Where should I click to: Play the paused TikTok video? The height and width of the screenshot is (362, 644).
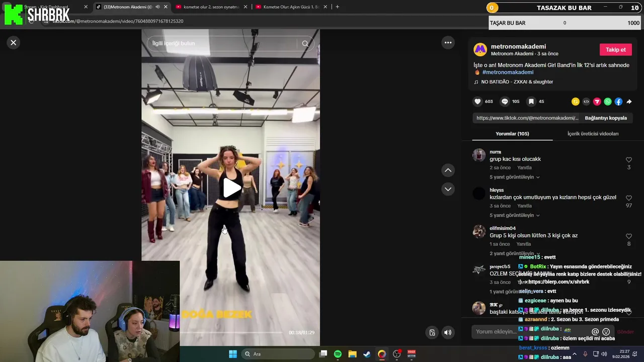pos(231,188)
